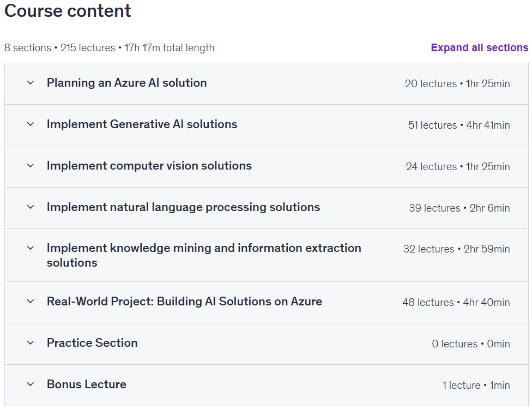The image size is (532, 409).
Task: Open the Planning an Azure AI solution title
Action: [x=126, y=83]
